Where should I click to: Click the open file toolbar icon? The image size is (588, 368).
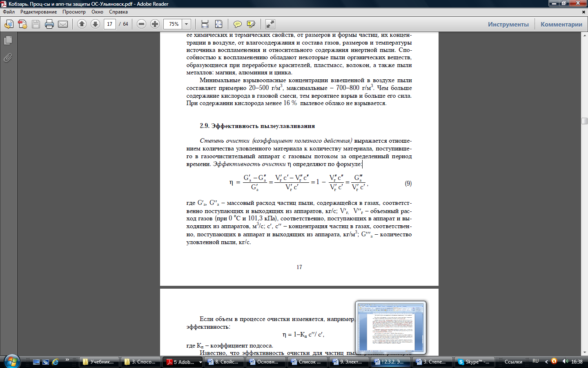click(x=9, y=24)
